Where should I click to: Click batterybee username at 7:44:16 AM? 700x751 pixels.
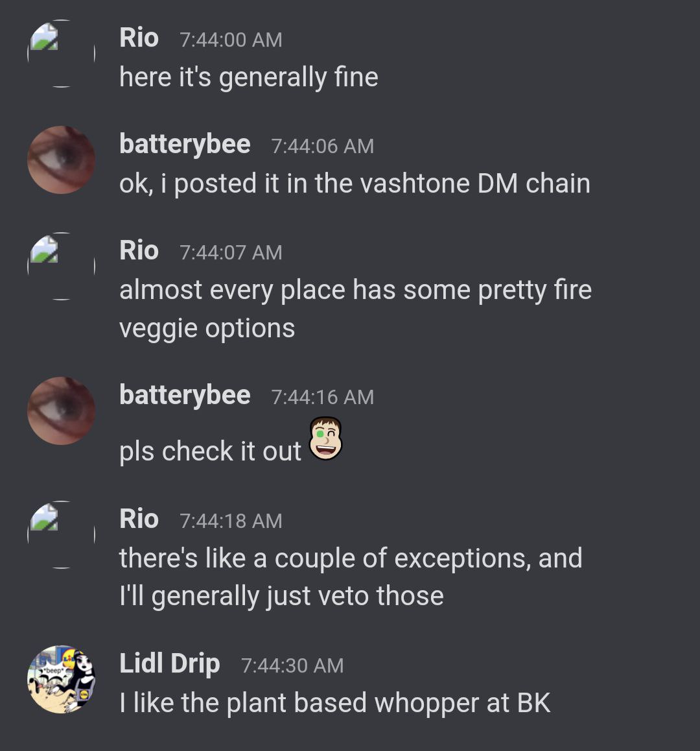(185, 395)
